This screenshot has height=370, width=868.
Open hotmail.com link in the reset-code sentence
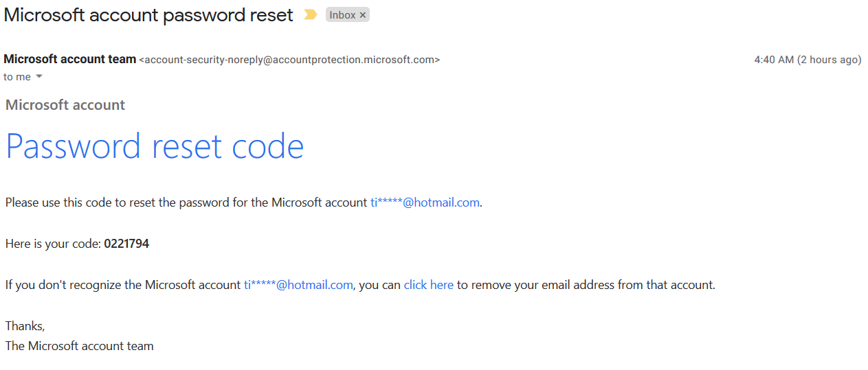tap(425, 203)
